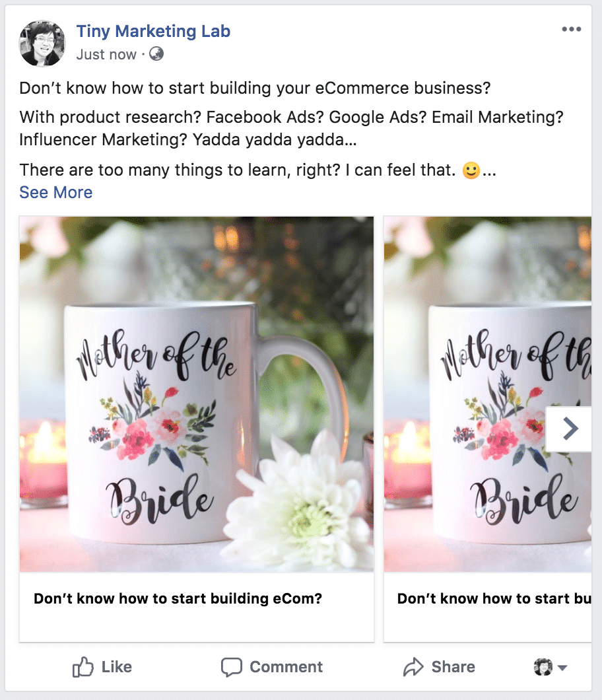This screenshot has height=700, width=602.
Task: Expand post text with See More
Action: (56, 192)
